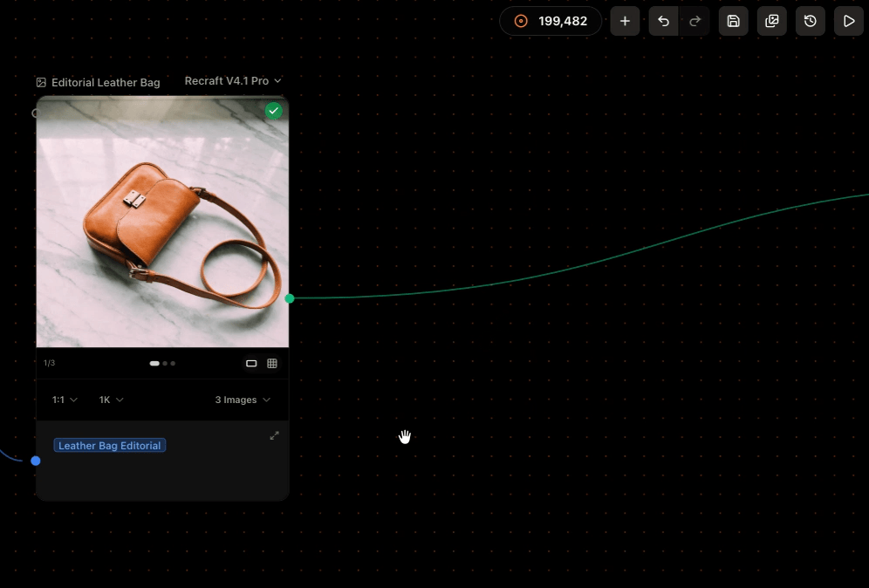Open the Recraft V4.1 Pro model dropdown
Viewport: 869px width, 588px height.
click(233, 81)
